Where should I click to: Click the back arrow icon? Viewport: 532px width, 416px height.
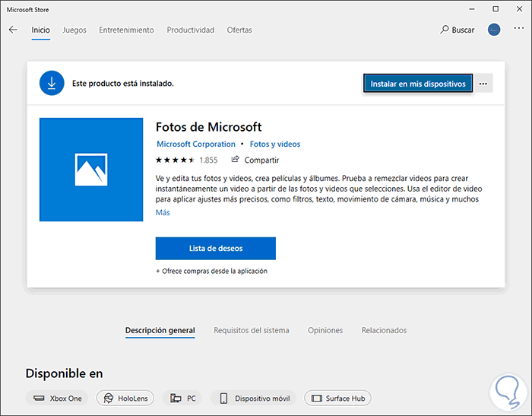[x=13, y=30]
